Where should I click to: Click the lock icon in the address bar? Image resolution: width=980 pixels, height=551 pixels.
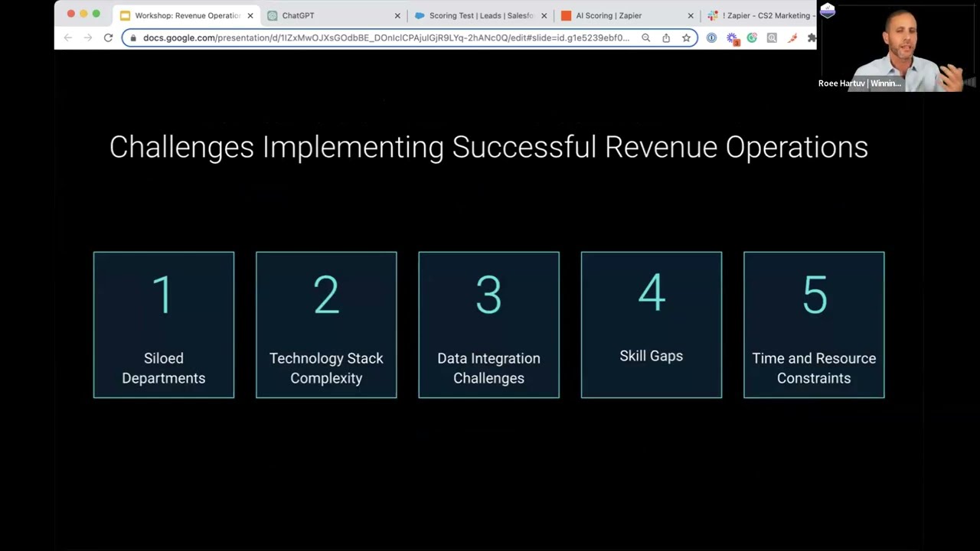point(133,37)
